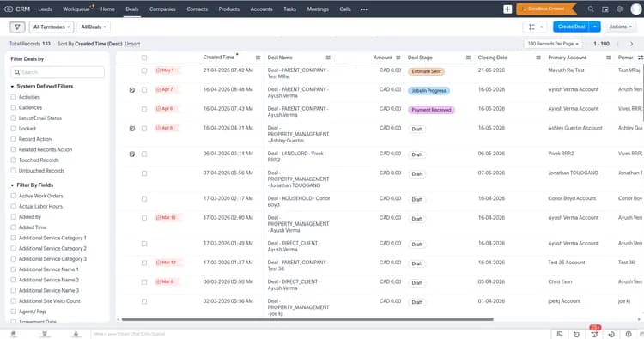This screenshot has width=644, height=339.
Task: Tick the Added By field filter
Action: point(14,216)
